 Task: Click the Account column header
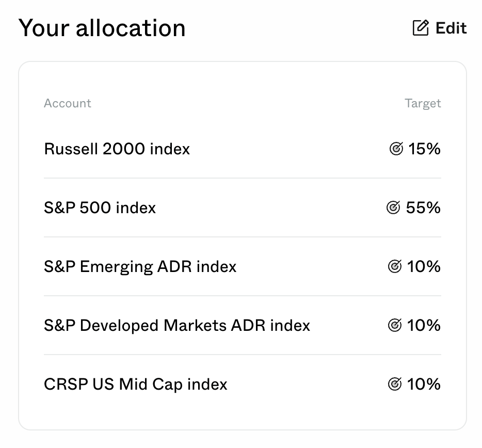[67, 103]
